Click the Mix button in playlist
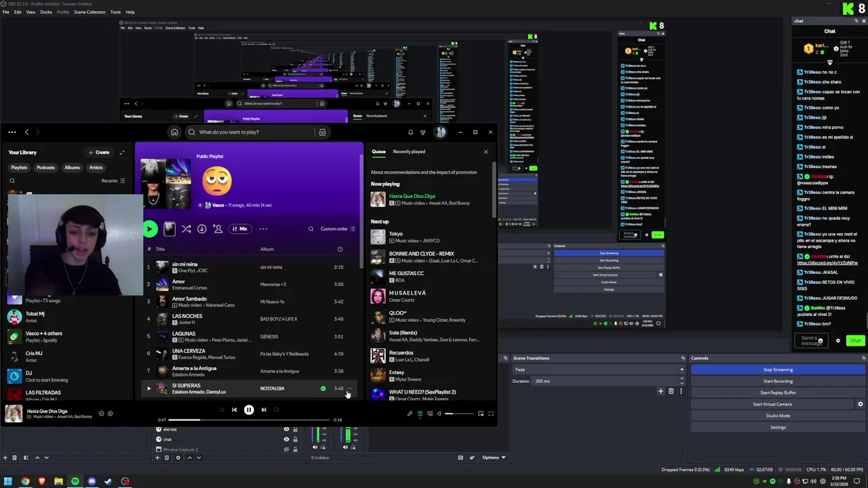The height and width of the screenshot is (488, 868). (x=239, y=229)
